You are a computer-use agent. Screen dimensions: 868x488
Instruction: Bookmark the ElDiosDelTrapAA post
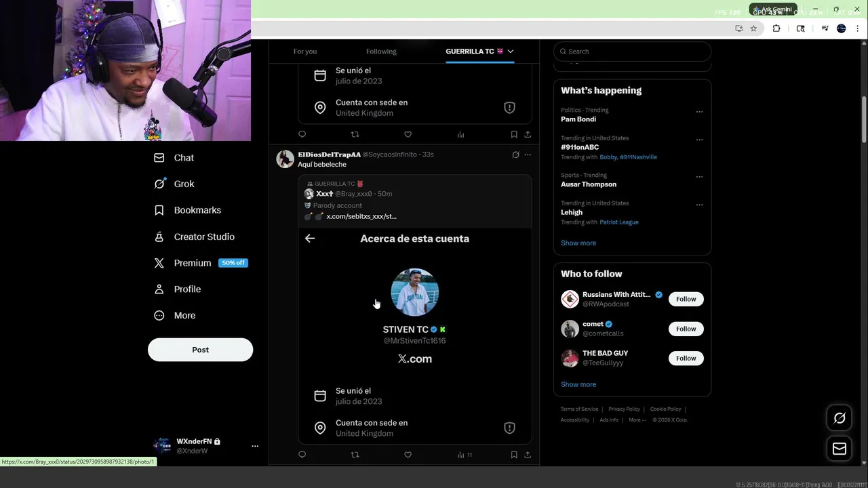(x=514, y=455)
